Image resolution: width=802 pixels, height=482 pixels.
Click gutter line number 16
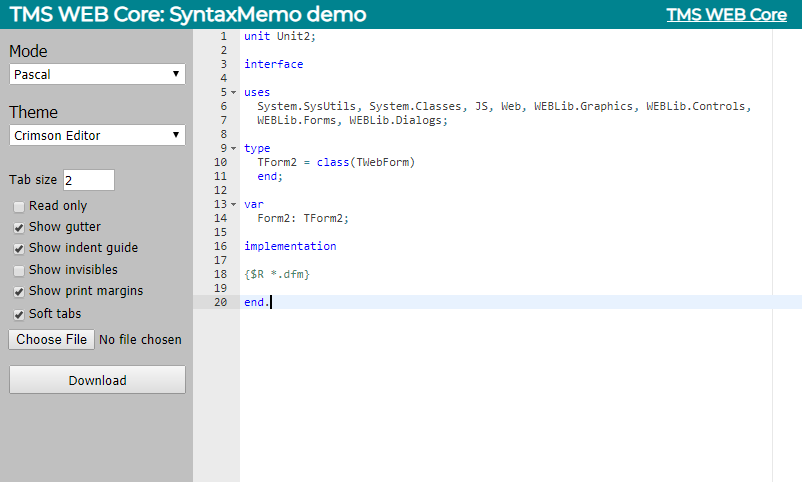[x=220, y=246]
